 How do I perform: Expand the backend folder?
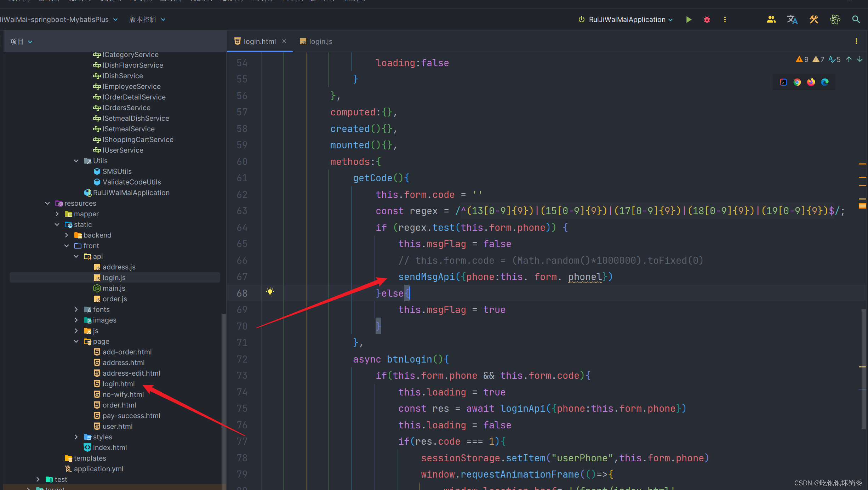click(67, 235)
